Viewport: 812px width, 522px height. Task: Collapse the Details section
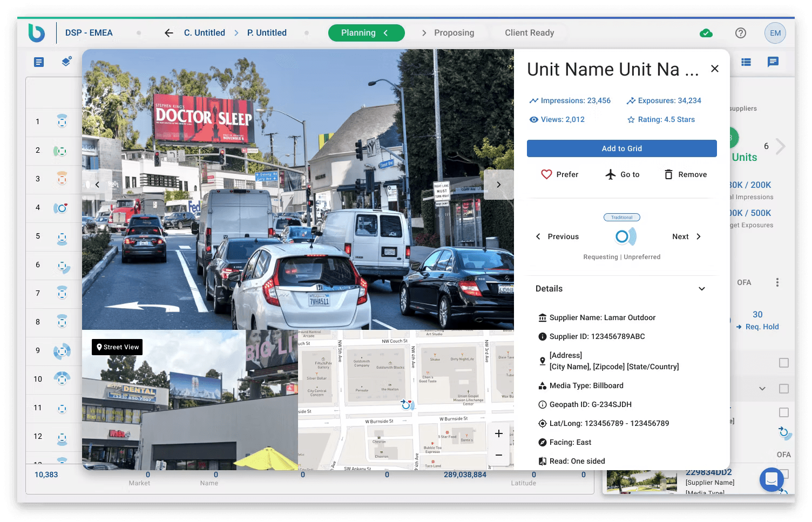[x=702, y=289]
